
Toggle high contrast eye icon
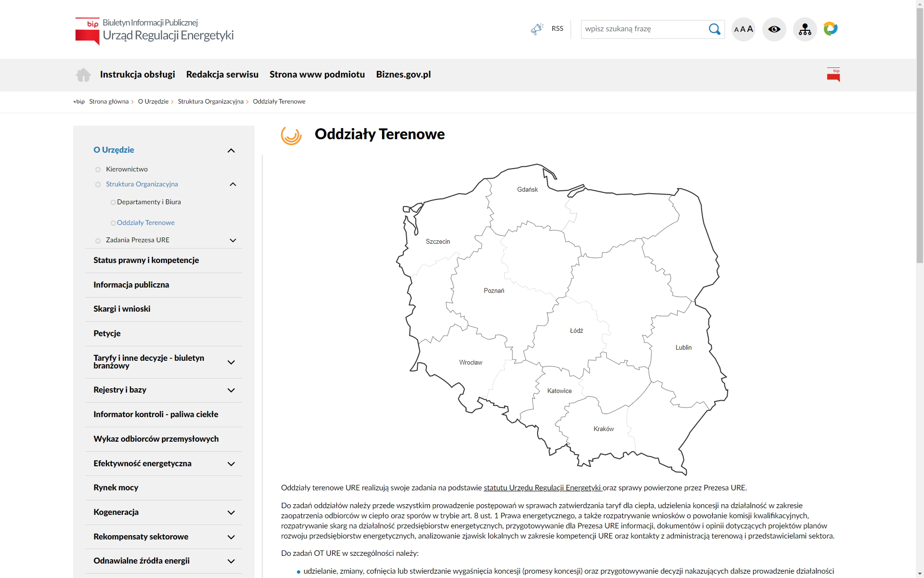pos(774,29)
